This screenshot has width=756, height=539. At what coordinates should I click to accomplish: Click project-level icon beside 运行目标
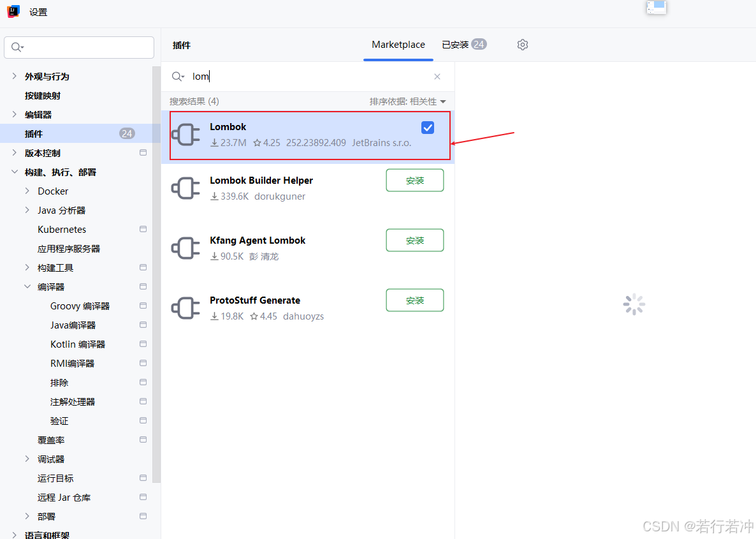(x=143, y=478)
